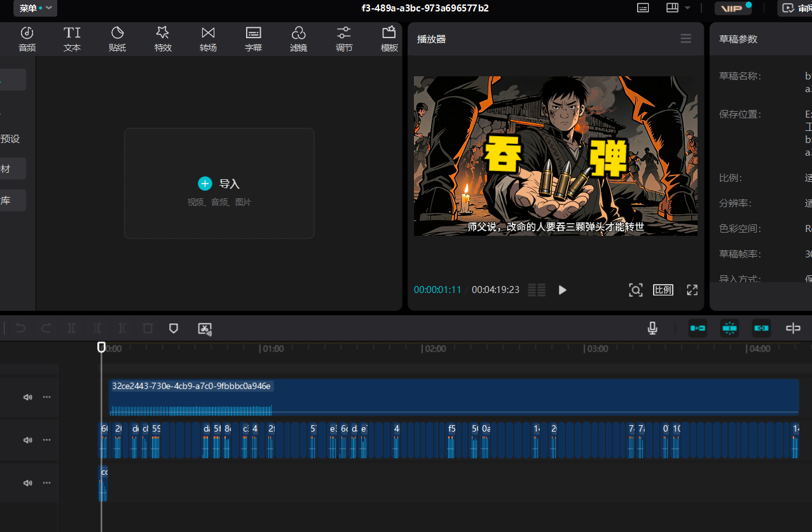This screenshot has height=532, width=812.
Task: Toggle main track magnet snapping
Action: pyautogui.click(x=698, y=328)
